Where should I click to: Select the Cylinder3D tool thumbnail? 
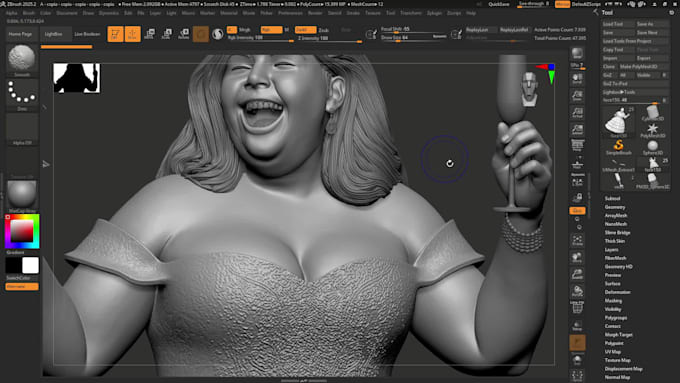[652, 113]
